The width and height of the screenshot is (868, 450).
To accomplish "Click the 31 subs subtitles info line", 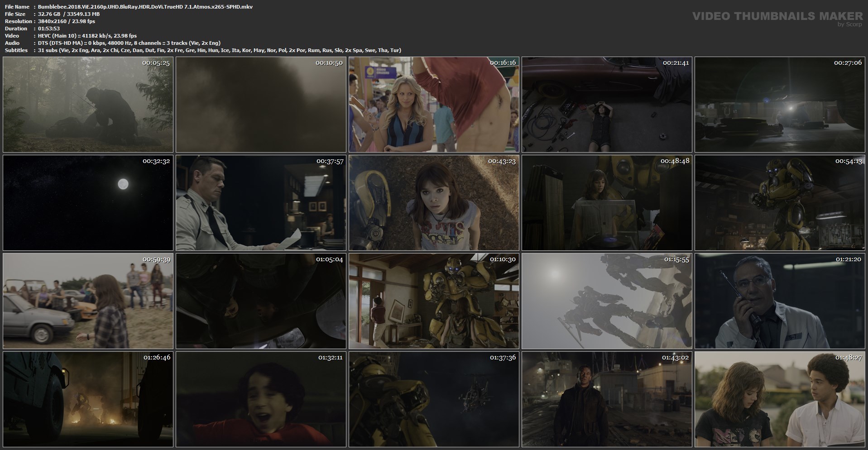I will (220, 50).
